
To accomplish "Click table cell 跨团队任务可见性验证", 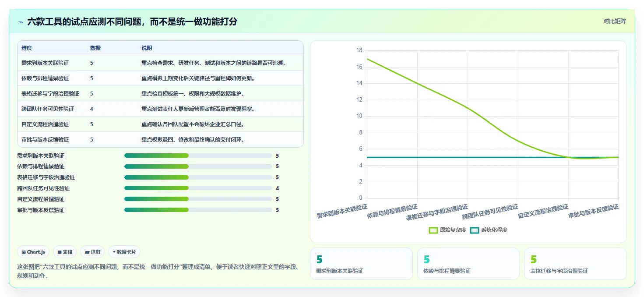I will point(48,109).
